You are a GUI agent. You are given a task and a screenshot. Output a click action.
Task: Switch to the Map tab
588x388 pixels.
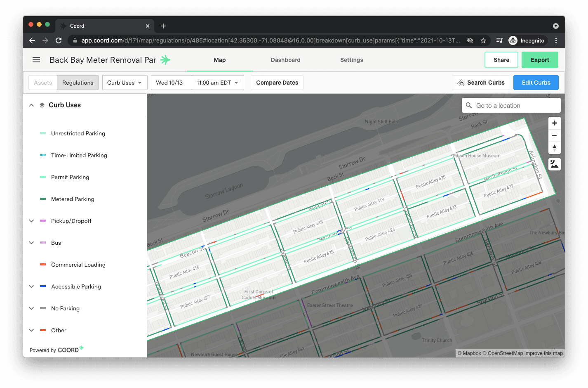220,60
